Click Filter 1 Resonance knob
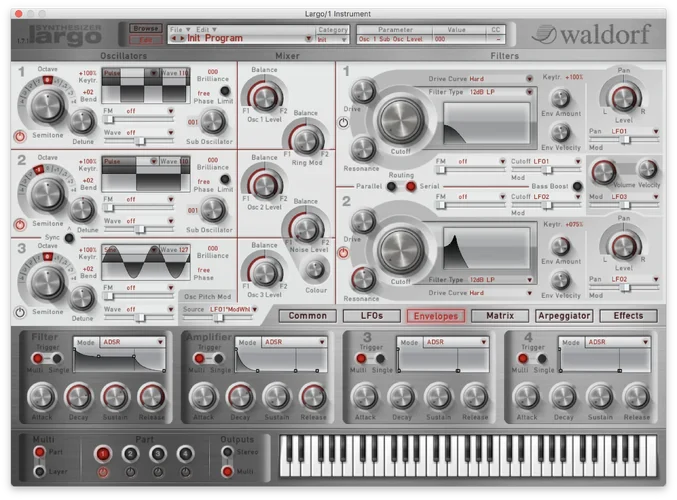Image resolution: width=677 pixels, height=500 pixels. [364, 149]
